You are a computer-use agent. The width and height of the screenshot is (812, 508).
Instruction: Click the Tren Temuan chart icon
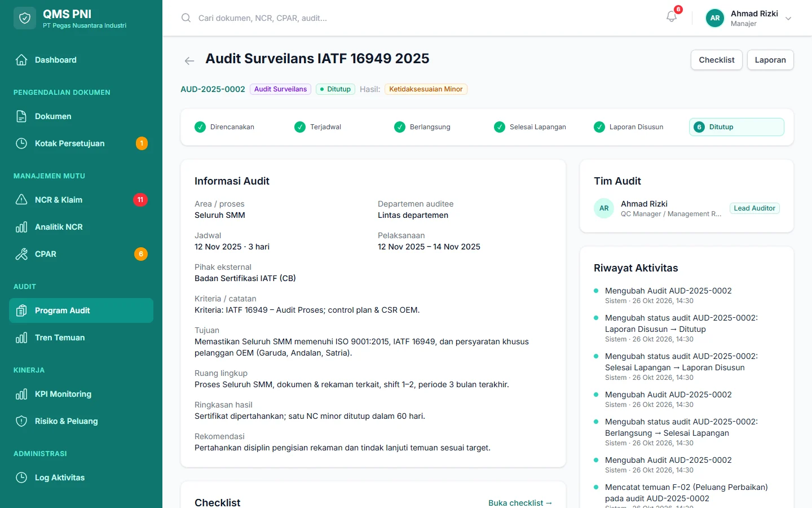pos(21,338)
